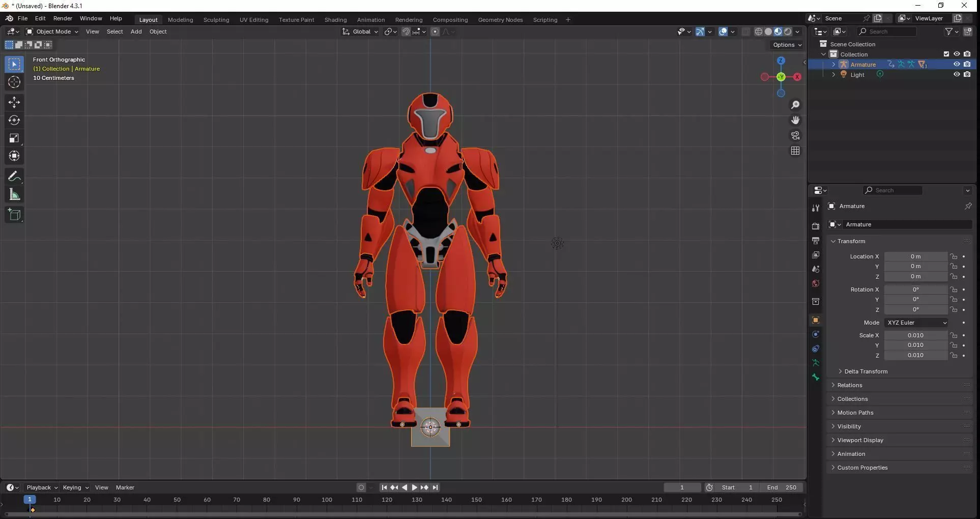The image size is (980, 519).
Task: Switch to rendered viewport shading
Action: pyautogui.click(x=788, y=32)
